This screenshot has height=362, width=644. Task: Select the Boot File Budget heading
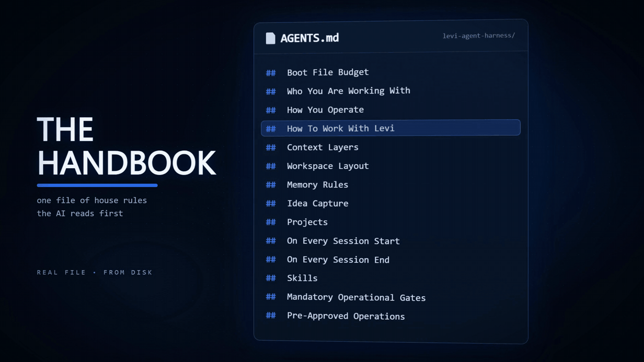tap(328, 72)
